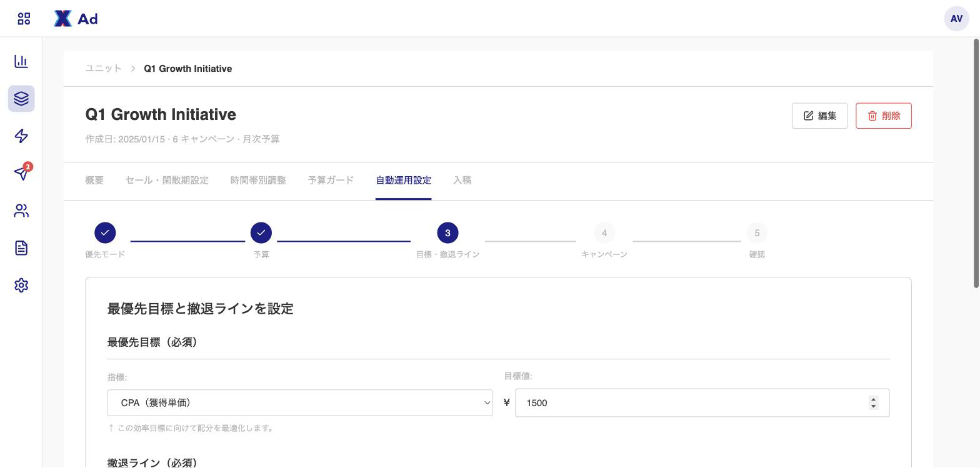Click the 確認 step label
Viewport: 980px width, 468px height.
757,254
